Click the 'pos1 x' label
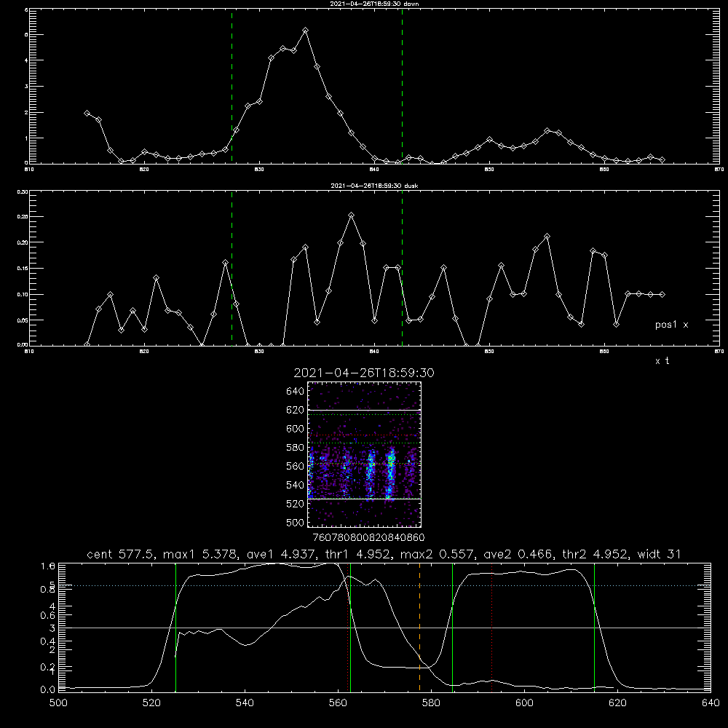The height and width of the screenshot is (728, 728). [671, 325]
